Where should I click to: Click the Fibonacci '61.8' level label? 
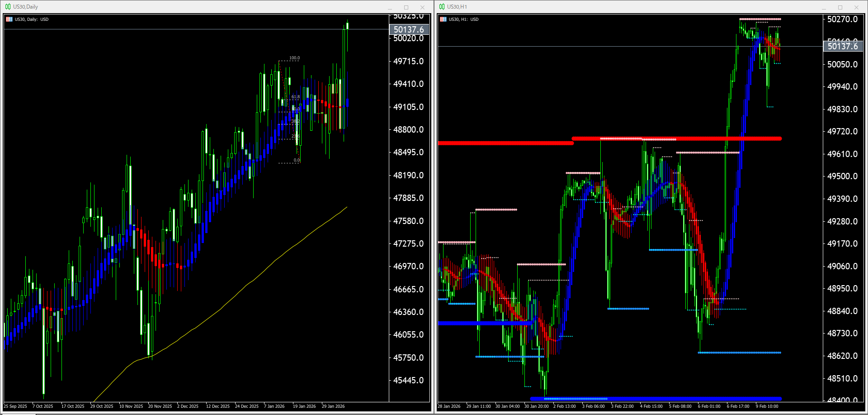coord(296,97)
